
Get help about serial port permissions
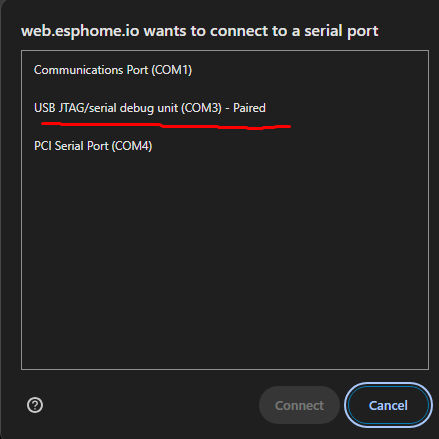pos(35,405)
